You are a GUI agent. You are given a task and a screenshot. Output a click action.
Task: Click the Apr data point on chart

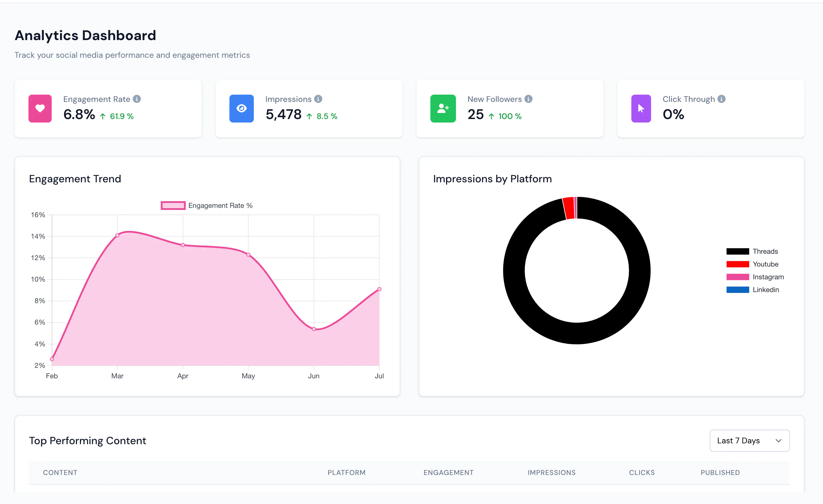183,245
